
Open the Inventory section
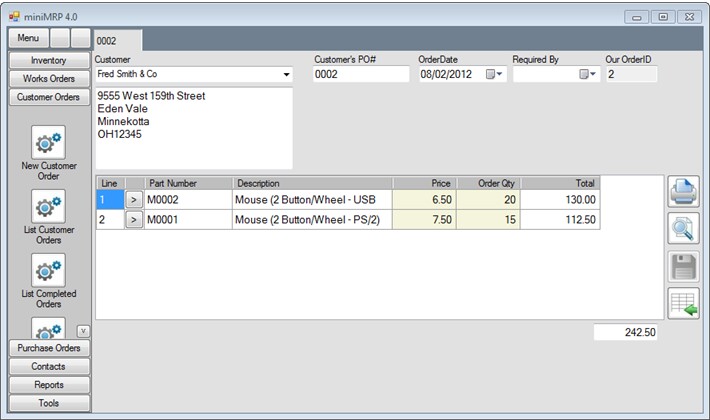[48, 61]
